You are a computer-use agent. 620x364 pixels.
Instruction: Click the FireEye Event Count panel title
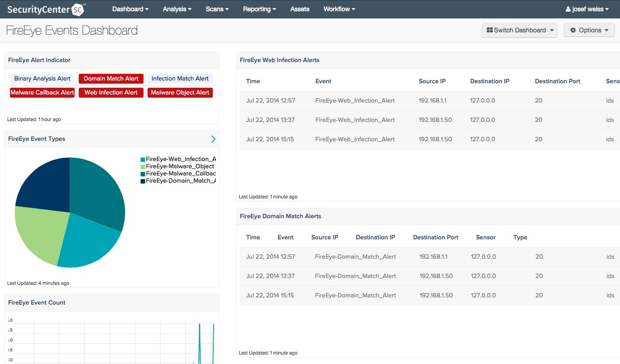tap(36, 303)
